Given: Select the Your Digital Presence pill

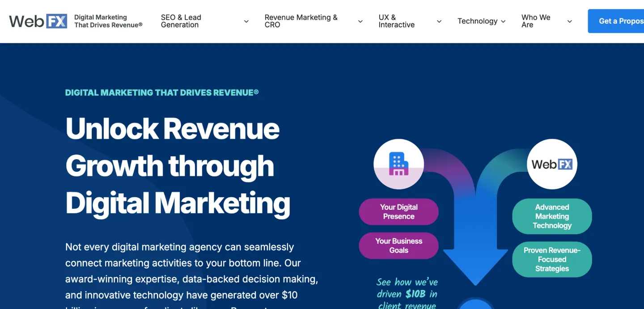Looking at the screenshot, I should [x=398, y=212].
